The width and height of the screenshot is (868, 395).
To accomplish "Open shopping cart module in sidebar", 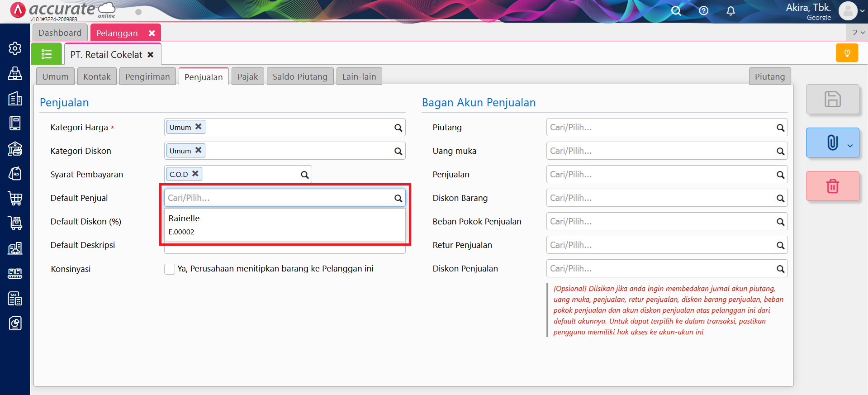I will click(15, 198).
